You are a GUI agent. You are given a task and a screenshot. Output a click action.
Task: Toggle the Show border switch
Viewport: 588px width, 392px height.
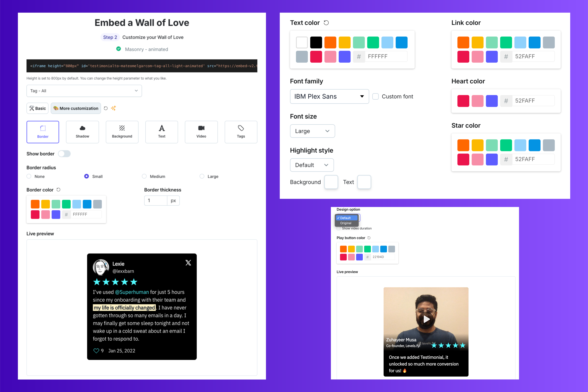coord(64,154)
